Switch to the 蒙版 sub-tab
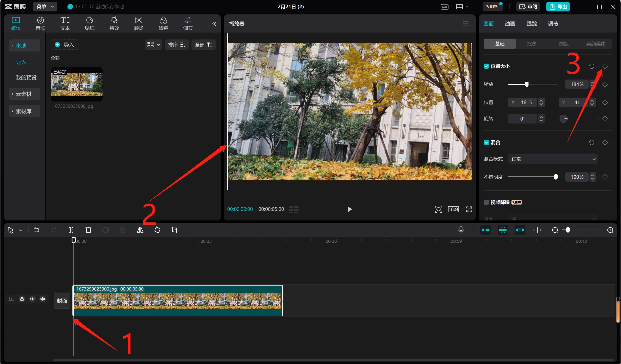Image resolution: width=621 pixels, height=364 pixels. coord(564,44)
